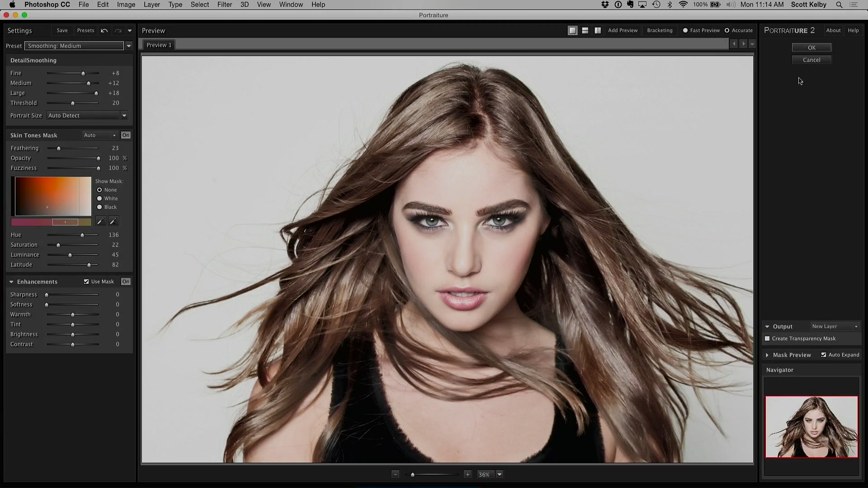Click the 1Password menu bar icon
Screen dimensions: 868x488
click(618, 5)
